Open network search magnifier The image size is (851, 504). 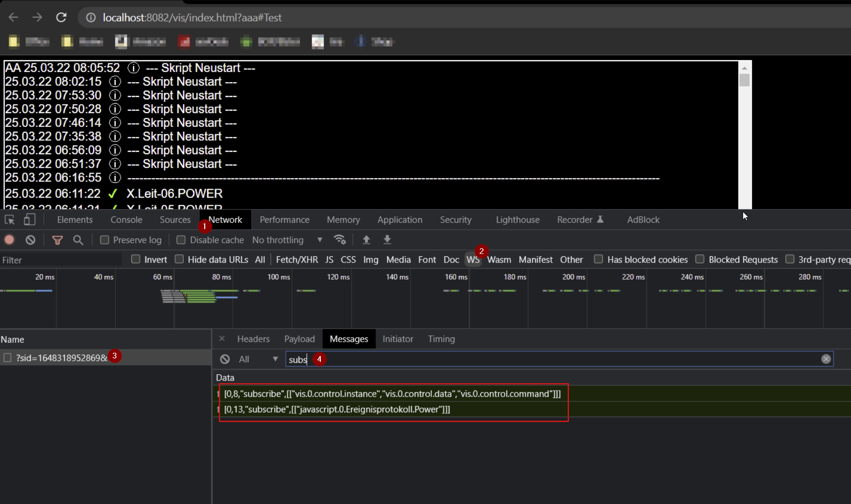(78, 240)
